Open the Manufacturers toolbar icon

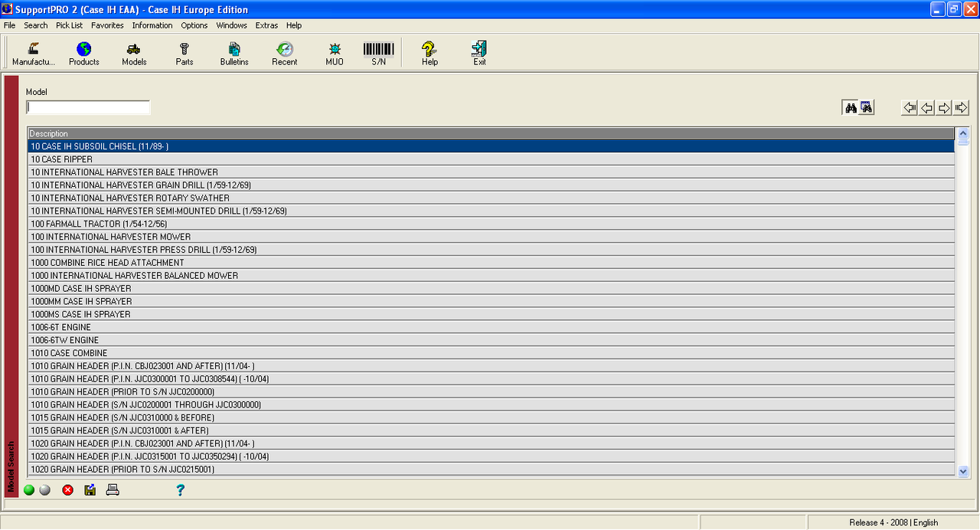pyautogui.click(x=34, y=54)
